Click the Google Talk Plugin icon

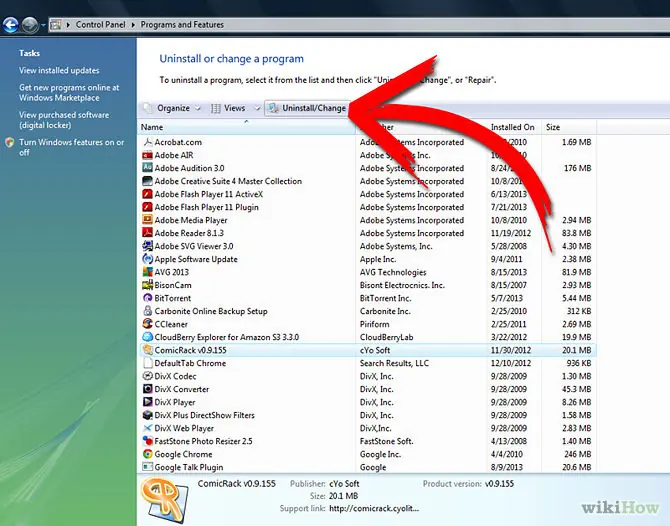pos(147,467)
